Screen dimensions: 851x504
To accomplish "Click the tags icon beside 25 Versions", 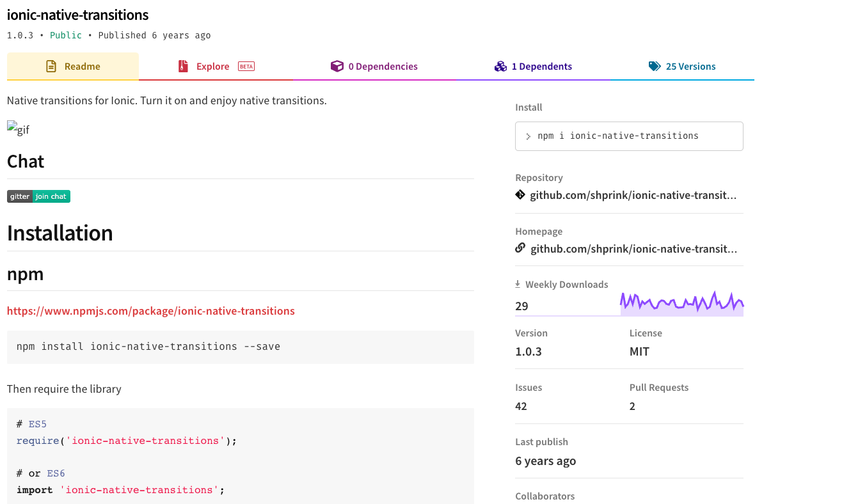I will 654,66.
